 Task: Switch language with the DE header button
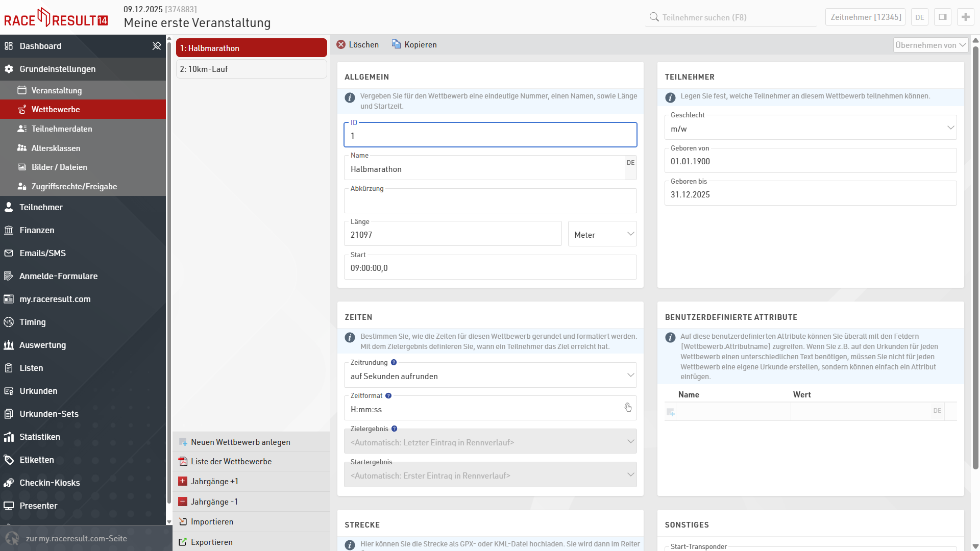919,17
